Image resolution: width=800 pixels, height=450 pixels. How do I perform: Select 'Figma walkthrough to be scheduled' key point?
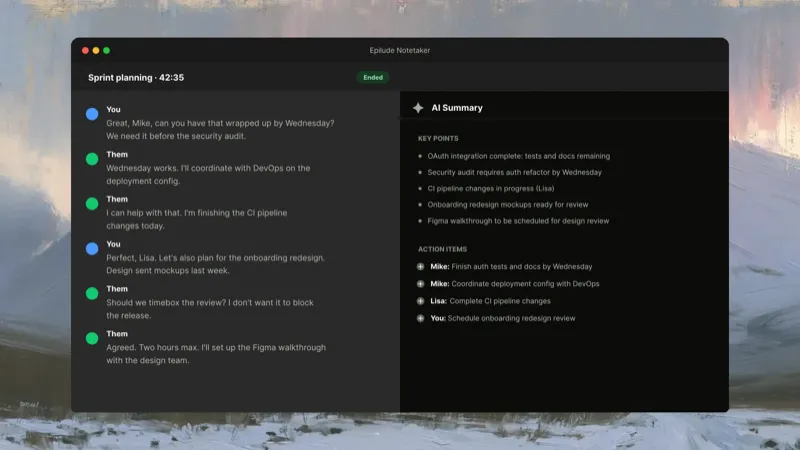point(518,221)
